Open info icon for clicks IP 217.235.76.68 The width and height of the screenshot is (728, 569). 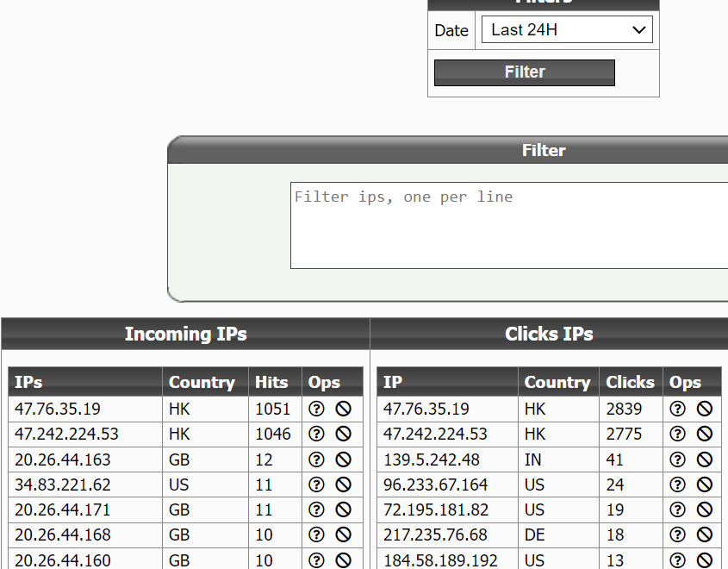(x=677, y=535)
